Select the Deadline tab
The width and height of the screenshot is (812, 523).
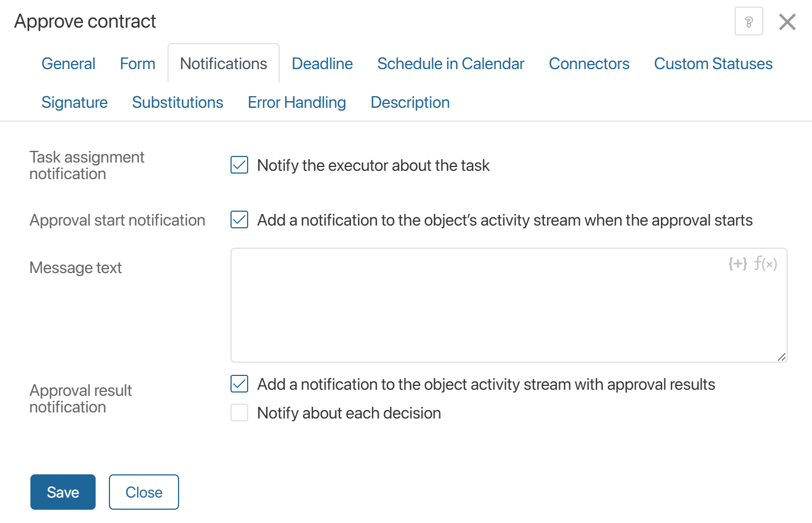pos(322,64)
